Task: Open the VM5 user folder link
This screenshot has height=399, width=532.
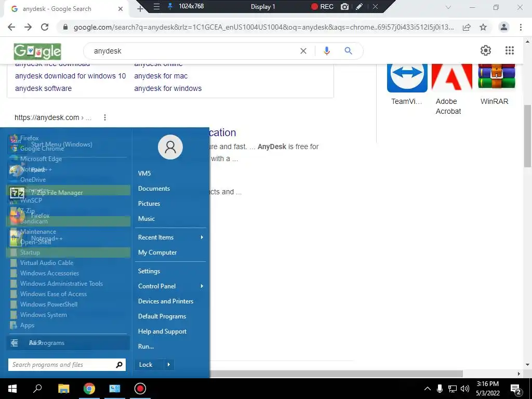Action: click(x=144, y=174)
